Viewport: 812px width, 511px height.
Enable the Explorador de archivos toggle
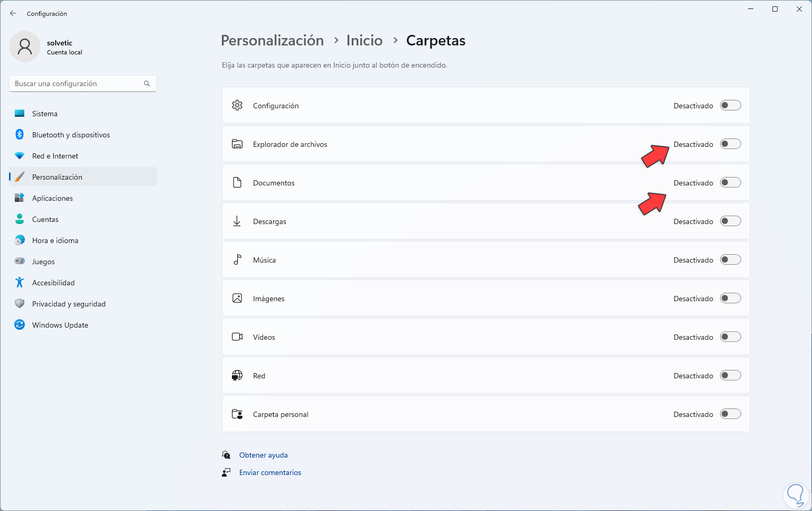click(x=731, y=144)
